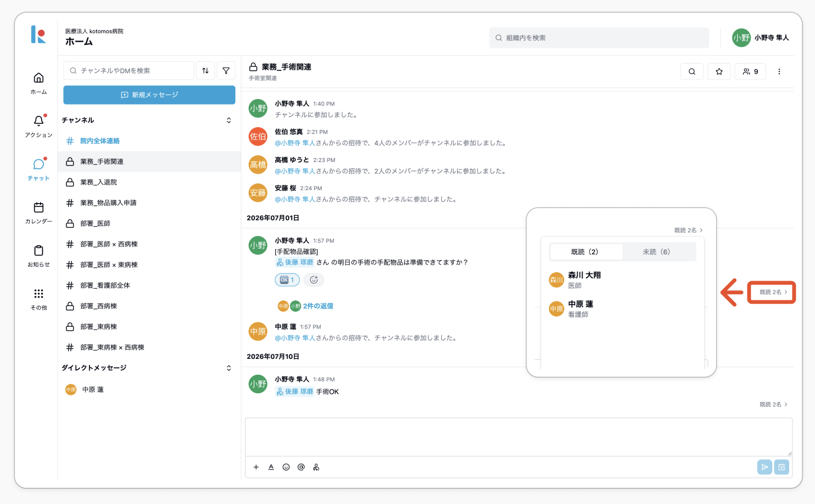Focus the 組織内を検索 search field
Viewport: 815px width, 504px height.
(599, 38)
